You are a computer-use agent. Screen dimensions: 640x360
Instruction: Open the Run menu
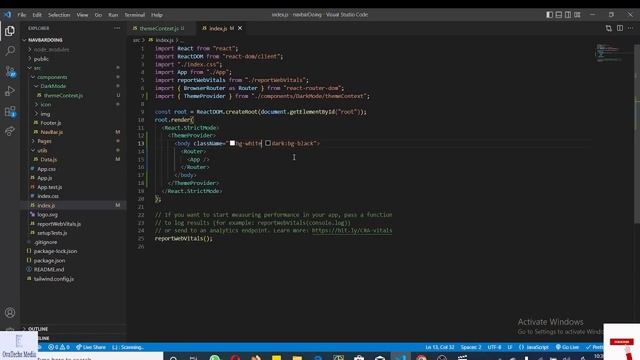pyautogui.click(x=113, y=15)
